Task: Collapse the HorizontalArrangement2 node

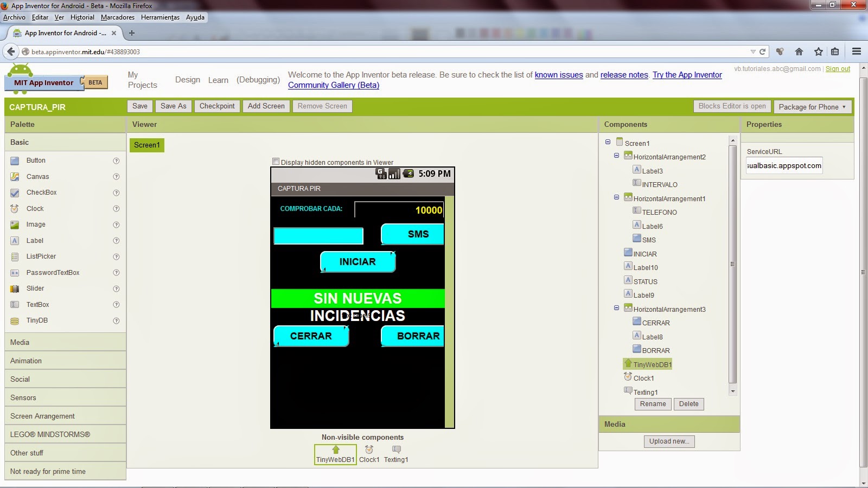Action: coord(616,156)
